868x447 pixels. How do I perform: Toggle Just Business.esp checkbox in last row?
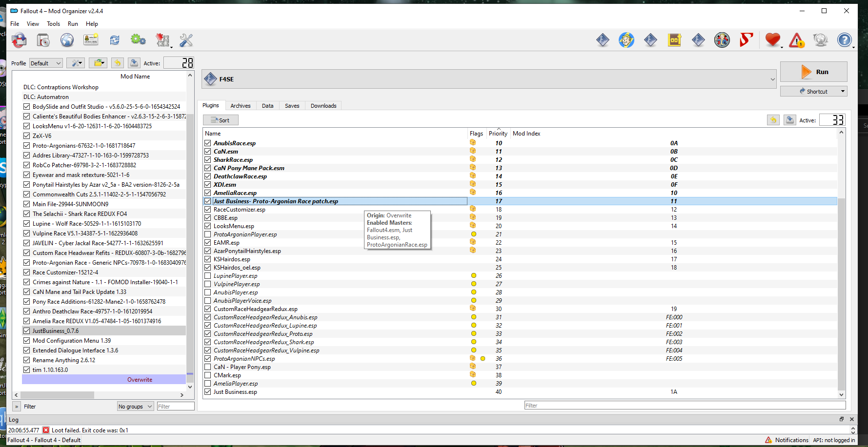[208, 392]
